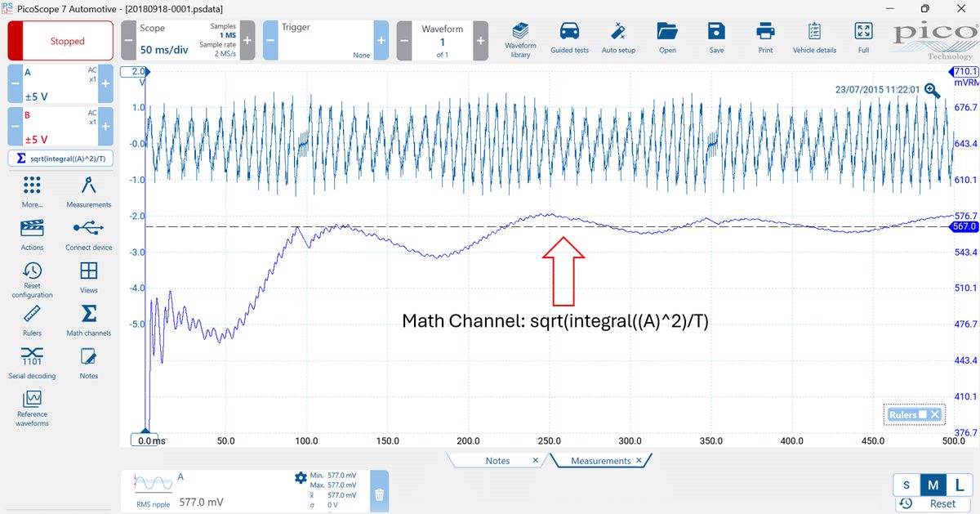
Task: Close the Rulers legend box
Action: coord(935,415)
